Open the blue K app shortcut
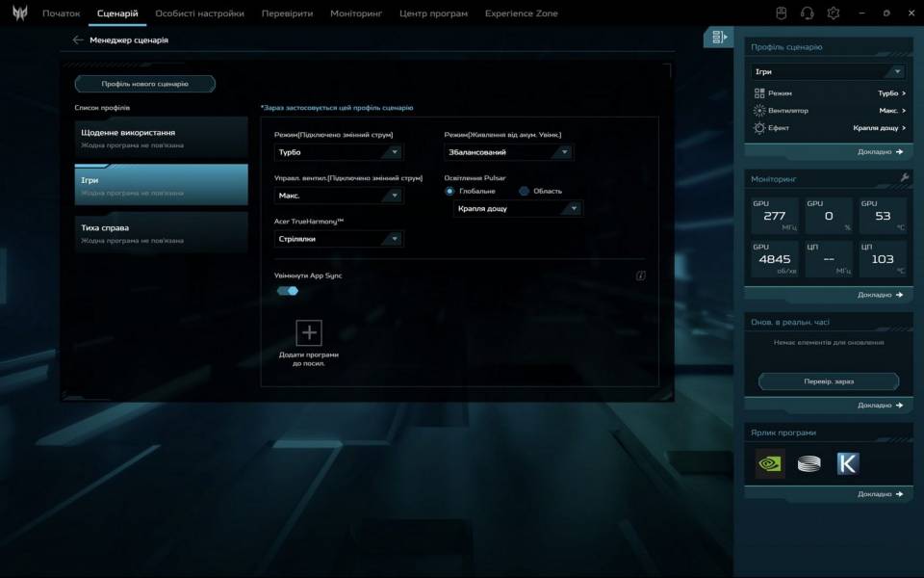 847,463
